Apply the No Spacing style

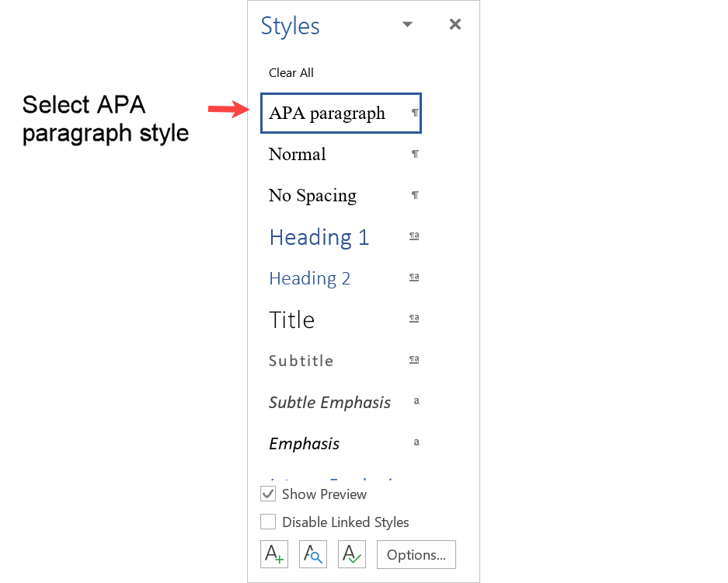pos(341,196)
